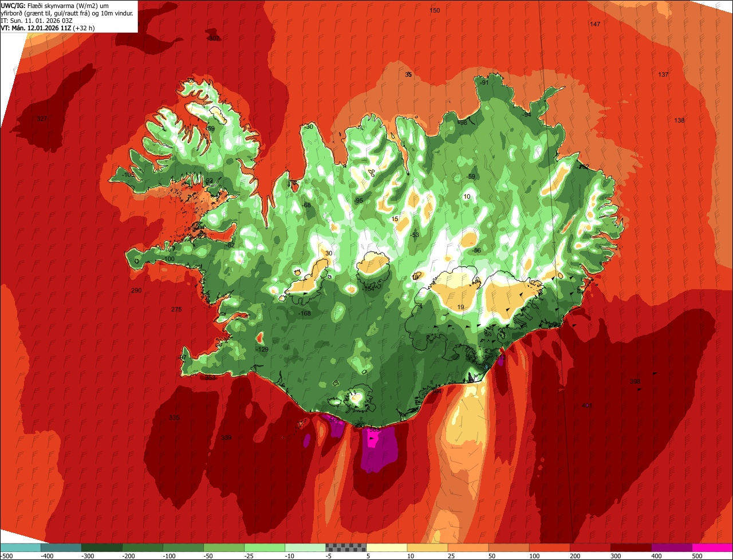The height and width of the screenshot is (560, 733).
Task: Pick the orange 25 to 50 legend swatch
Action: pos(468,547)
